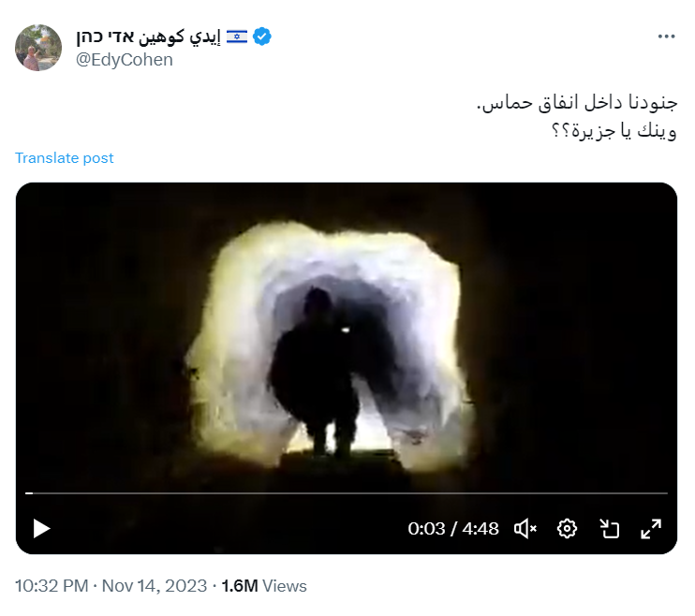Click the 0:03 / 4:48 time display

coord(453,529)
